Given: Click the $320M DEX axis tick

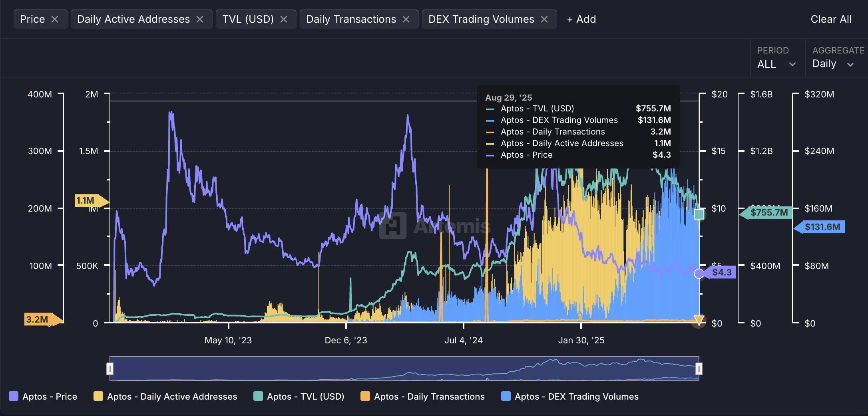Looking at the screenshot, I should tap(819, 94).
